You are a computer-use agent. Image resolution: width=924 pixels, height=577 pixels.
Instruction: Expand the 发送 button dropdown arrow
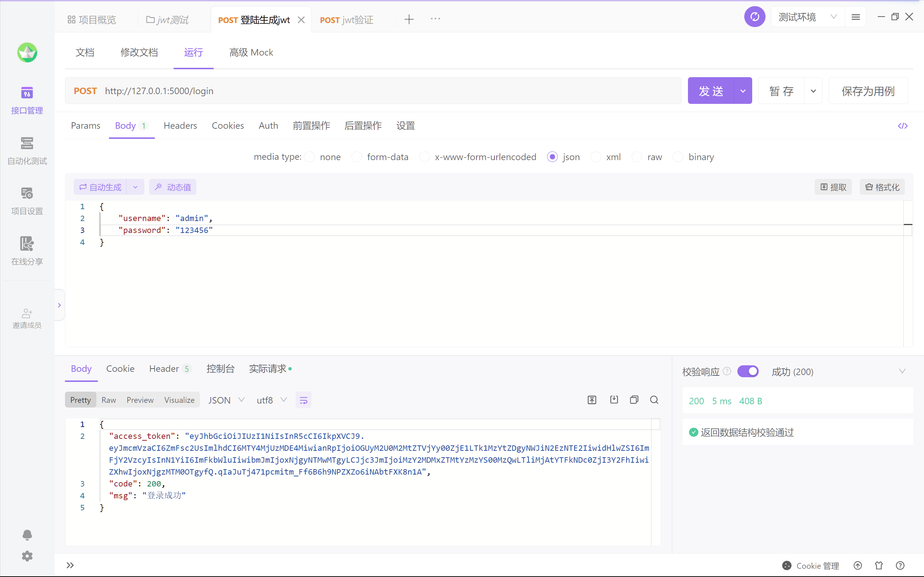pyautogui.click(x=743, y=91)
